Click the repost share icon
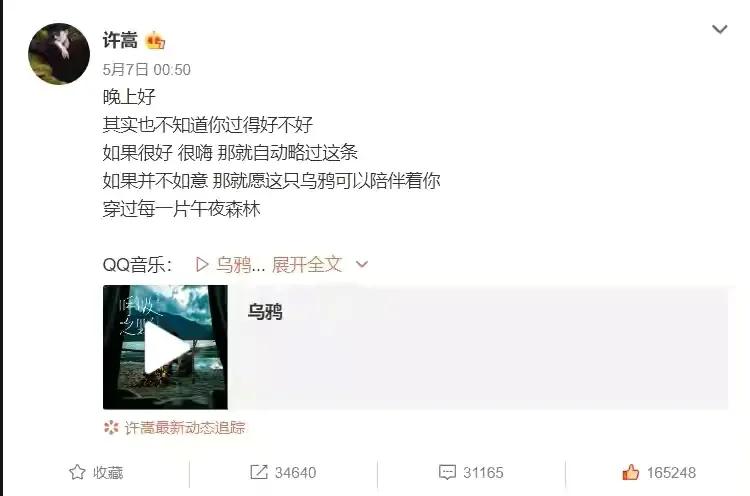The height and width of the screenshot is (496, 750). pyautogui.click(x=259, y=472)
